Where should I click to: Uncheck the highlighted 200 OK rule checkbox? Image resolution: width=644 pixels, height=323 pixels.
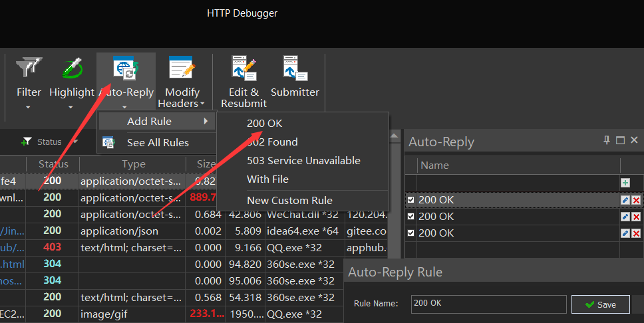click(410, 200)
